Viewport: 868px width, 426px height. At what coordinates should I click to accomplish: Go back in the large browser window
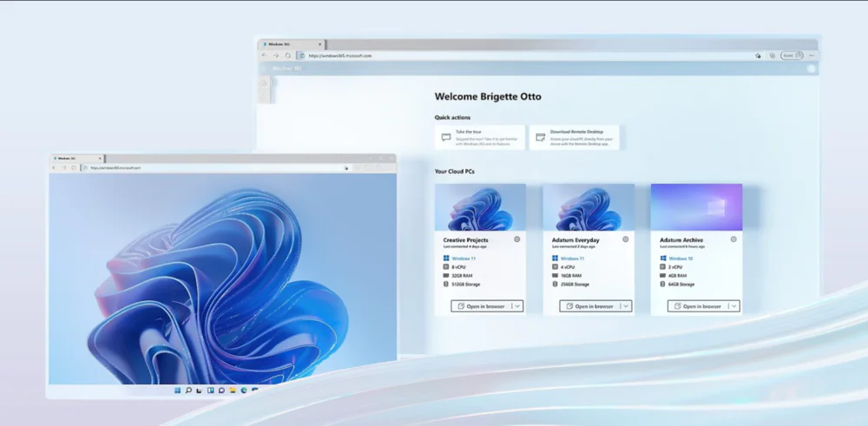[265, 56]
